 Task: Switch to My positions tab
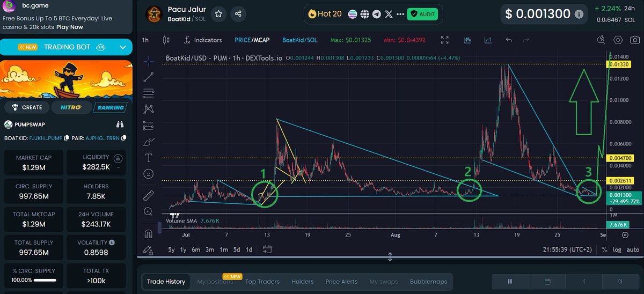[x=215, y=282]
